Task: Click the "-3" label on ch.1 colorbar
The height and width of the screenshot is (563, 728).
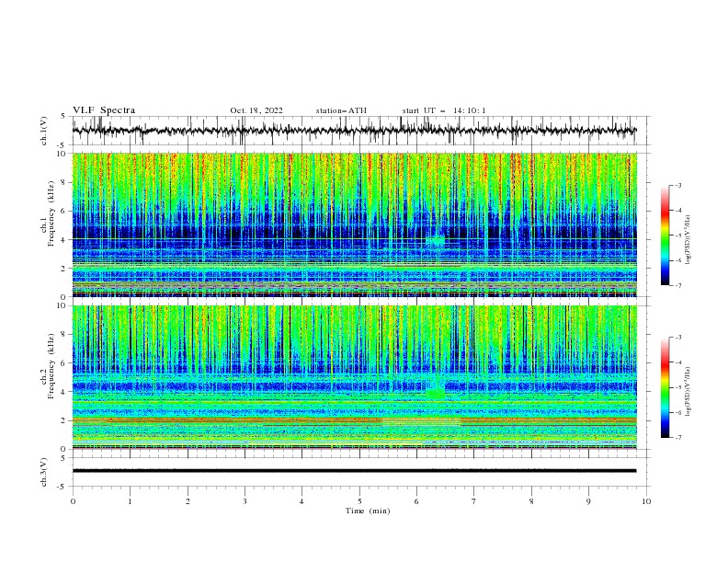Action: click(677, 185)
